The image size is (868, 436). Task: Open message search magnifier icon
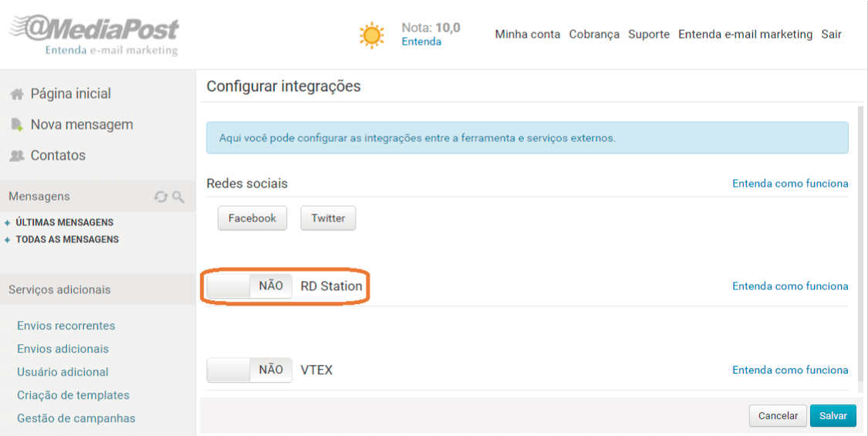178,197
